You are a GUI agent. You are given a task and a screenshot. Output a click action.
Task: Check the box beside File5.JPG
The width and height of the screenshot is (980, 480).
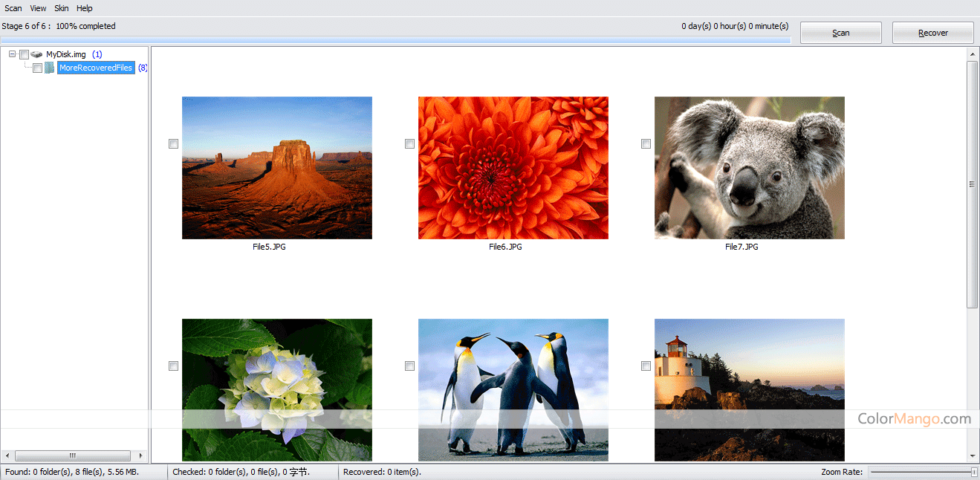click(x=174, y=144)
